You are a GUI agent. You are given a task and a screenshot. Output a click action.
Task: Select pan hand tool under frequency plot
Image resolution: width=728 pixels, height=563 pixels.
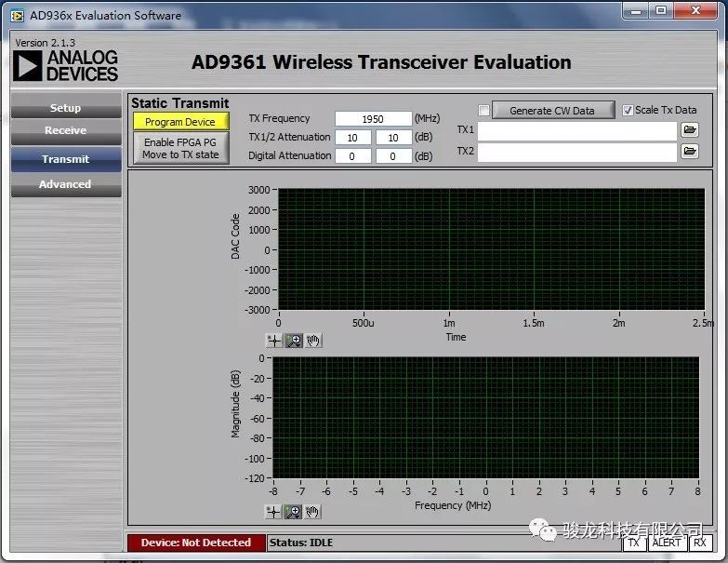(312, 511)
